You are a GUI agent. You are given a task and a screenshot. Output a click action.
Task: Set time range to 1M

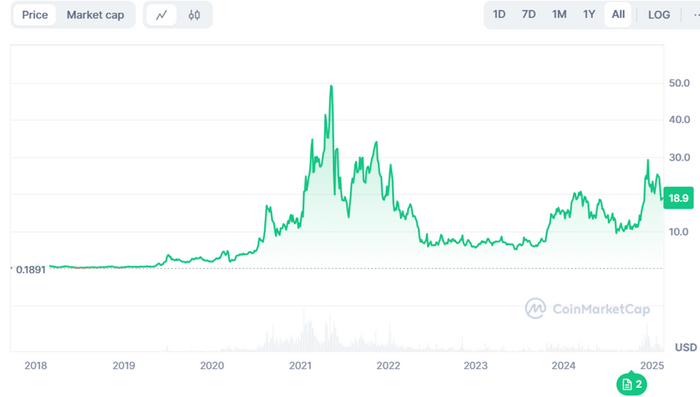tap(559, 15)
